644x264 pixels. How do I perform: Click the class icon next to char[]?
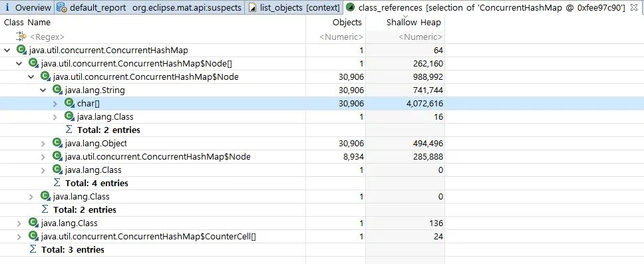point(69,104)
